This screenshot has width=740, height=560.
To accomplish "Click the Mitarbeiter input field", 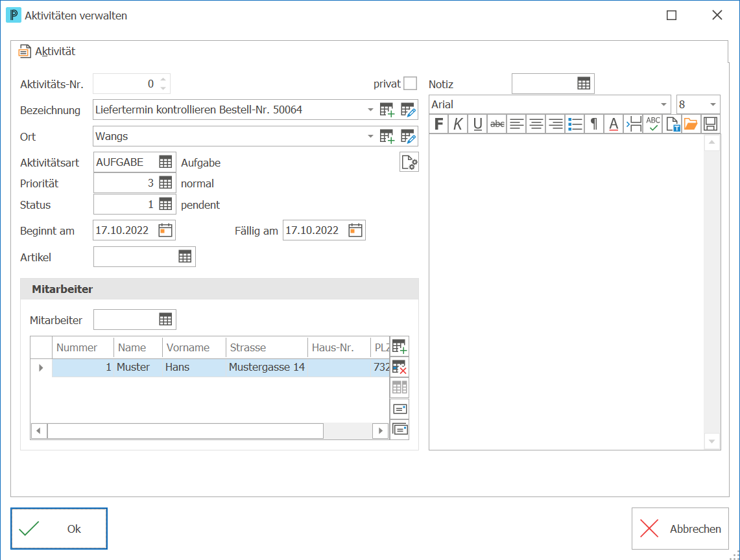I will [126, 320].
